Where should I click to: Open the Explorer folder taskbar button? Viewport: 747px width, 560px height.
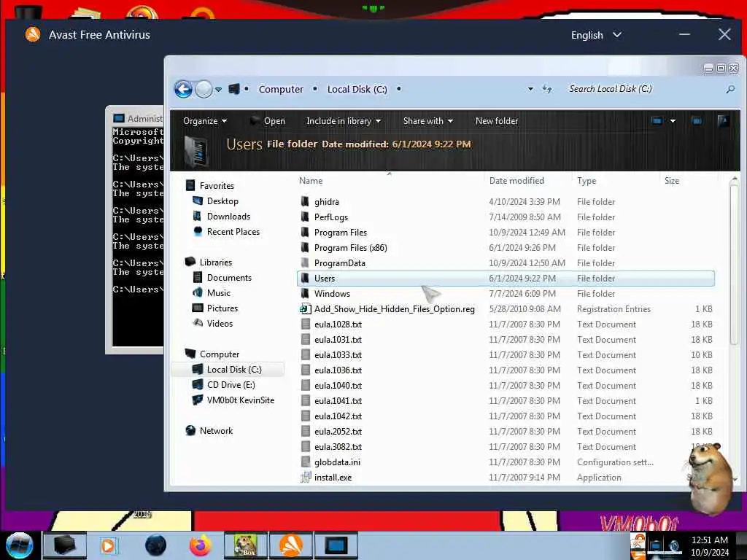[65, 545]
